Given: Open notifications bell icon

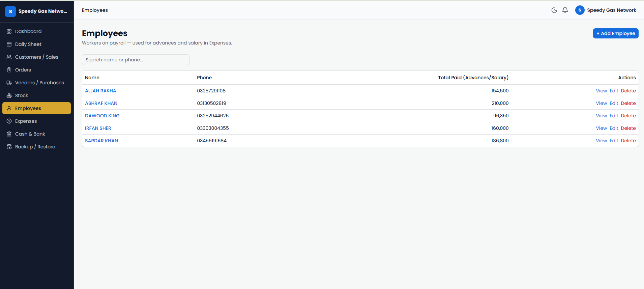Looking at the screenshot, I should coord(565,10).
